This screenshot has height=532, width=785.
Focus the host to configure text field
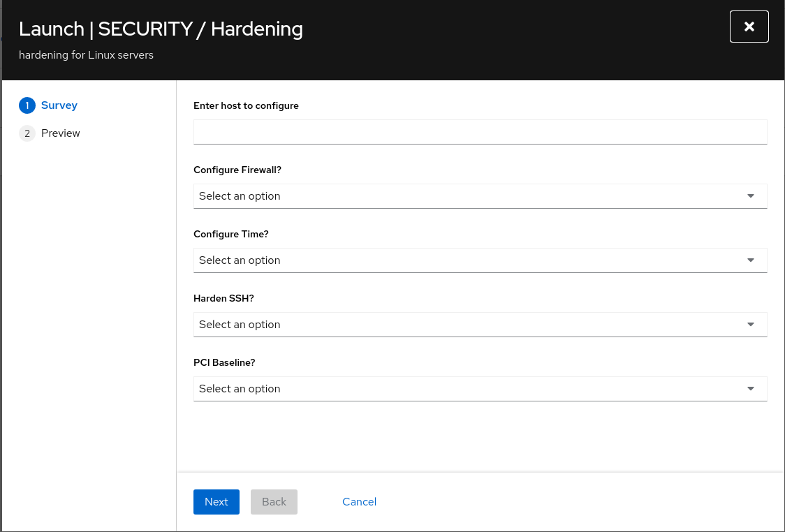[x=480, y=132]
